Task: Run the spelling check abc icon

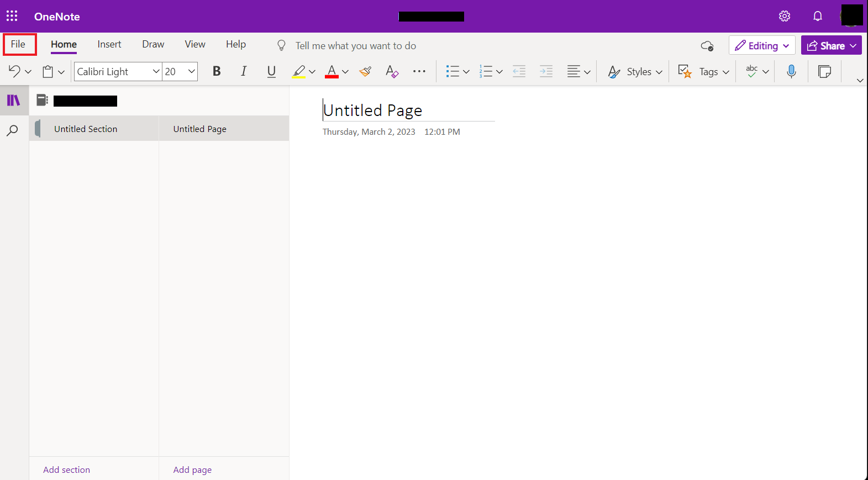Action: coord(752,71)
